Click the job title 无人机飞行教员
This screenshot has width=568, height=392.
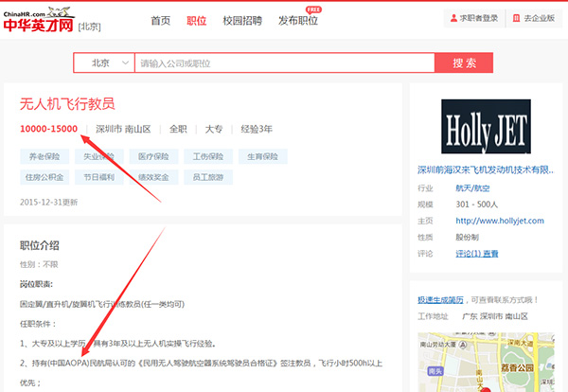click(67, 104)
